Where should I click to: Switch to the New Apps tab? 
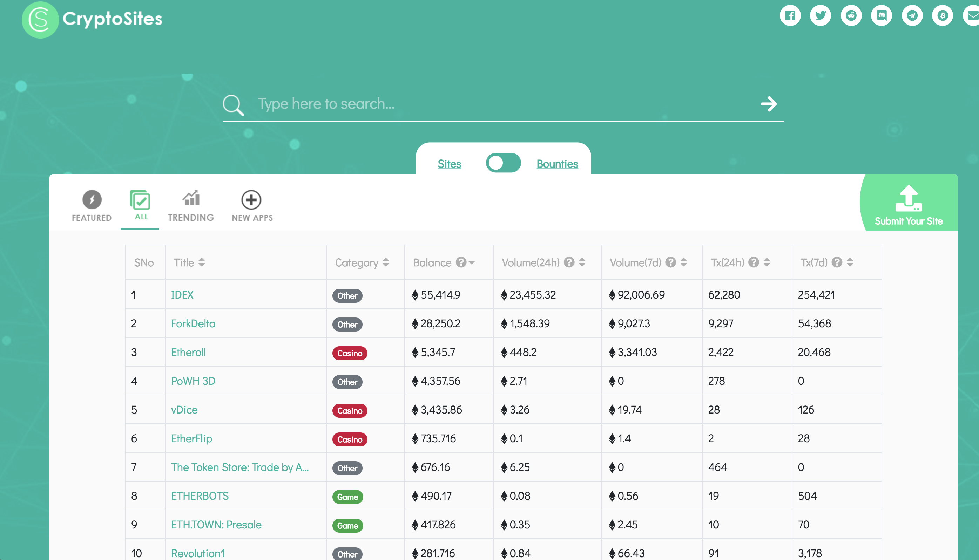coord(252,206)
